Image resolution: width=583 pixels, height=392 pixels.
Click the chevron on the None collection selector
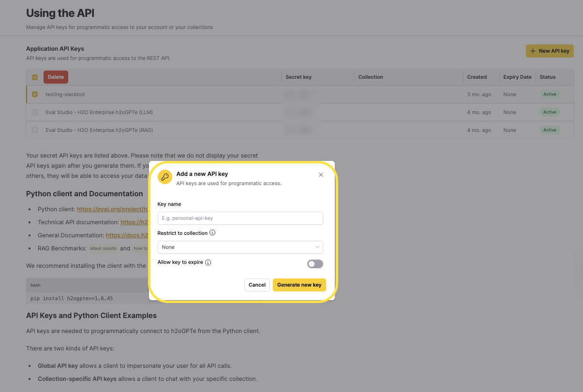point(318,247)
